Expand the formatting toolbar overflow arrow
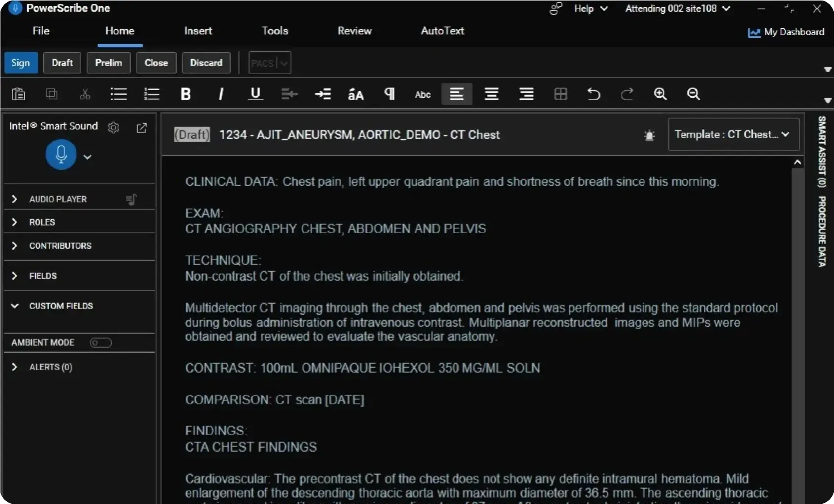The image size is (834, 504). [828, 101]
